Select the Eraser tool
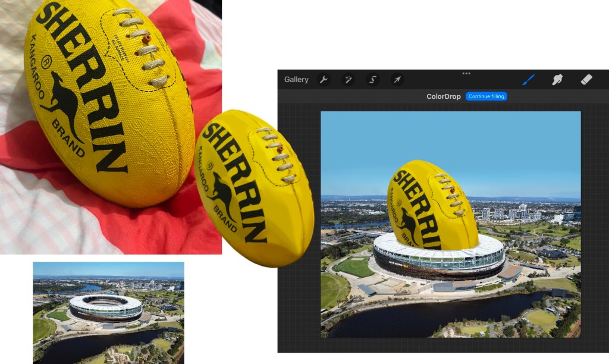Viewport: 609px width, 364px height. (586, 80)
